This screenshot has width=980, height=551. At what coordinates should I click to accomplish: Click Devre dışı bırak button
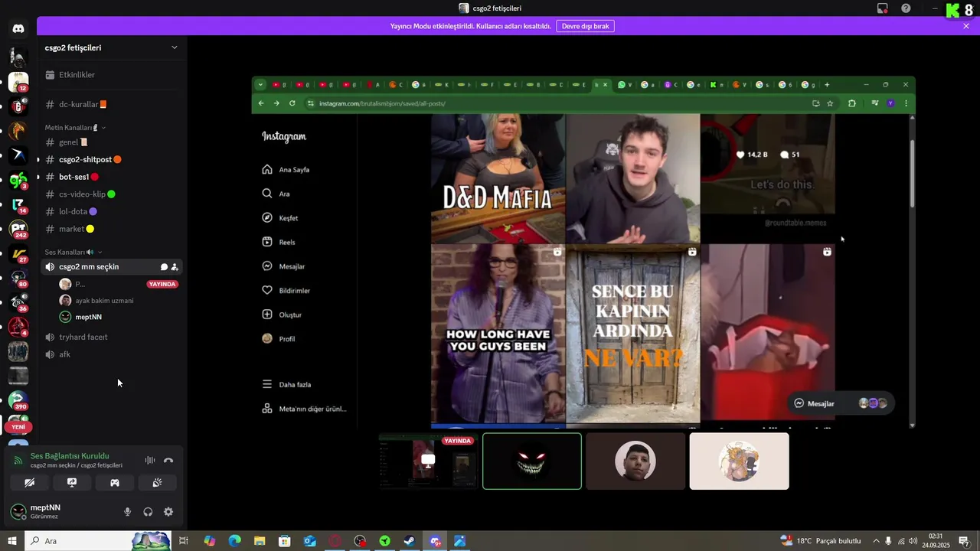[585, 26]
